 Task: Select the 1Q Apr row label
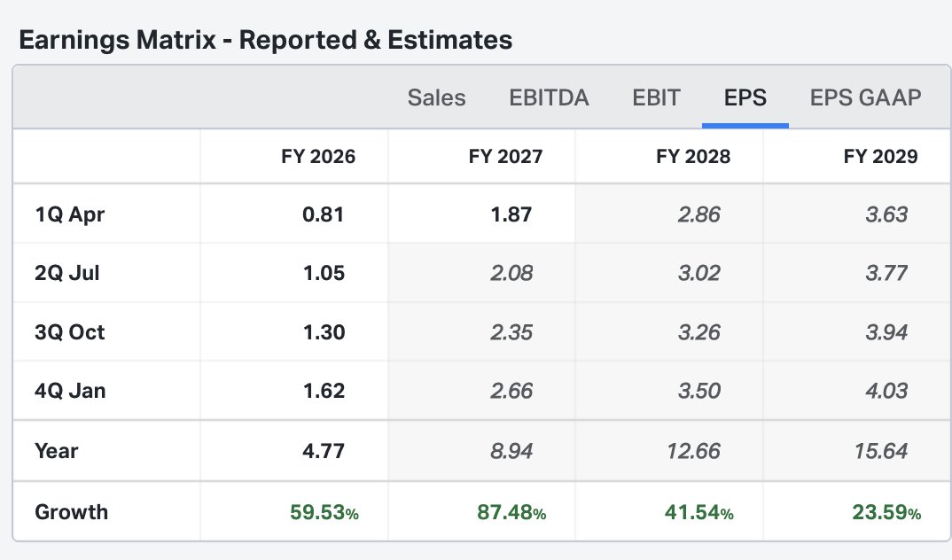point(70,214)
